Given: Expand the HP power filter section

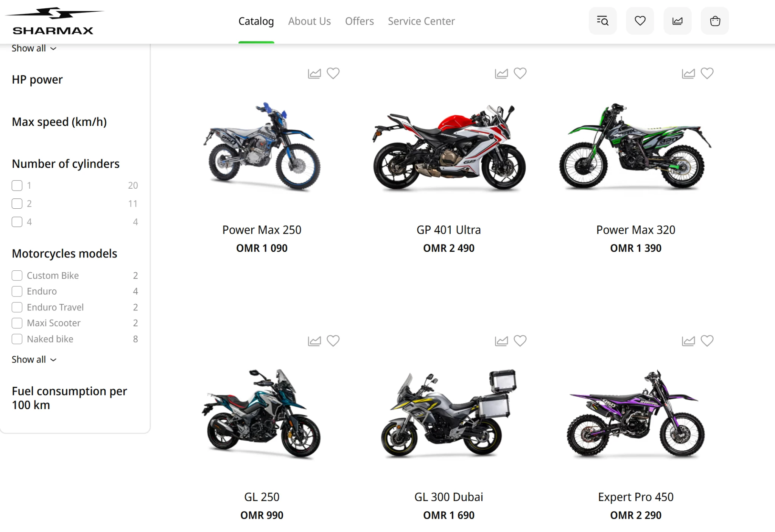Looking at the screenshot, I should (x=37, y=80).
